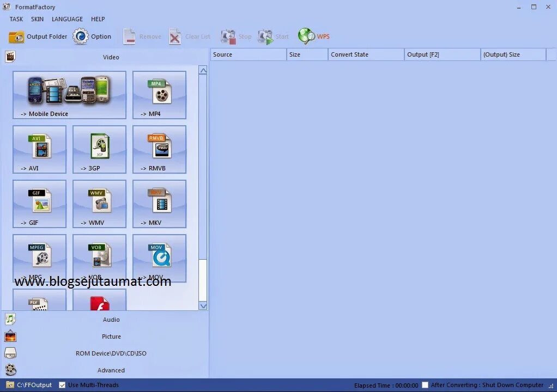Image resolution: width=557 pixels, height=392 pixels.
Task: Open the HELP menu
Action: tap(98, 19)
